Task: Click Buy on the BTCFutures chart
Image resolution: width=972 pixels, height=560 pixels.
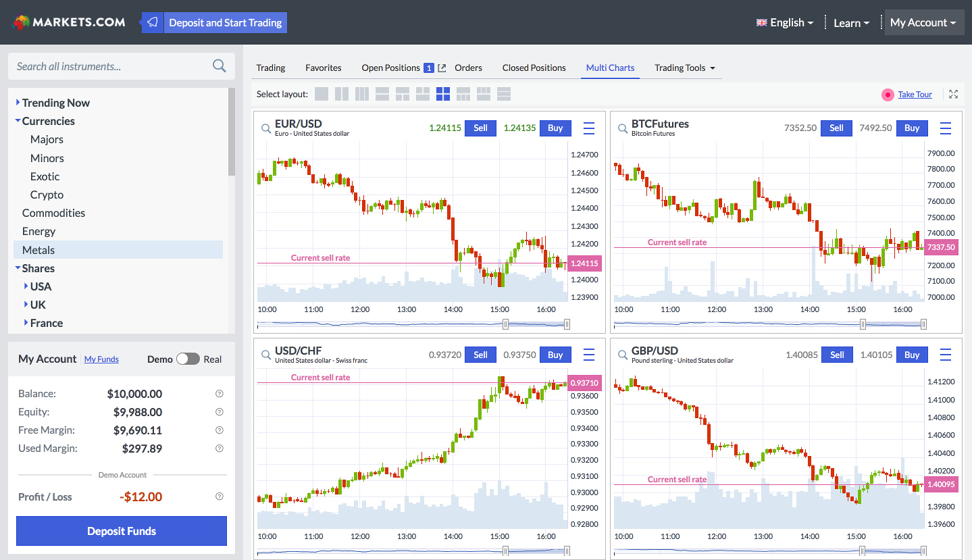Action: pyautogui.click(x=912, y=128)
